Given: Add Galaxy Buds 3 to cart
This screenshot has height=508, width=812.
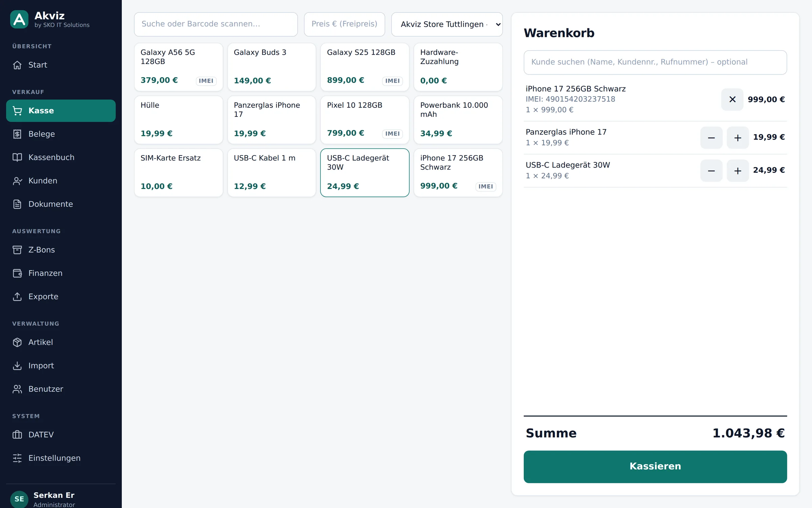Looking at the screenshot, I should pos(272,67).
